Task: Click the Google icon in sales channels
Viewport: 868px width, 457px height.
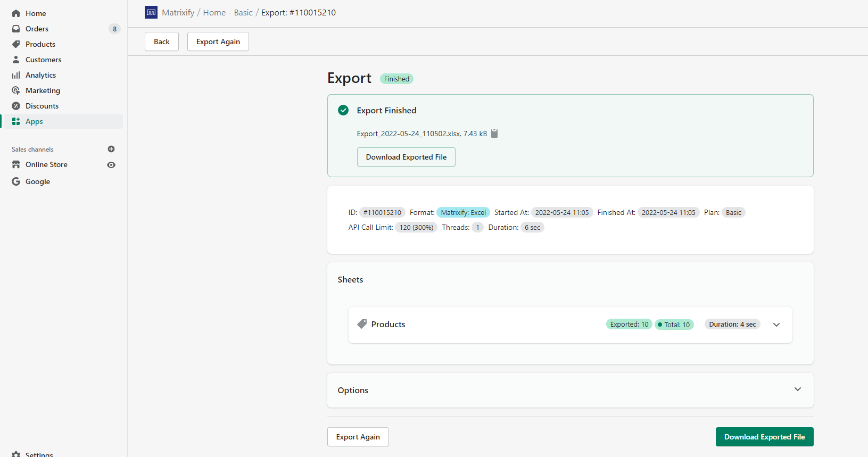Action: tap(16, 181)
